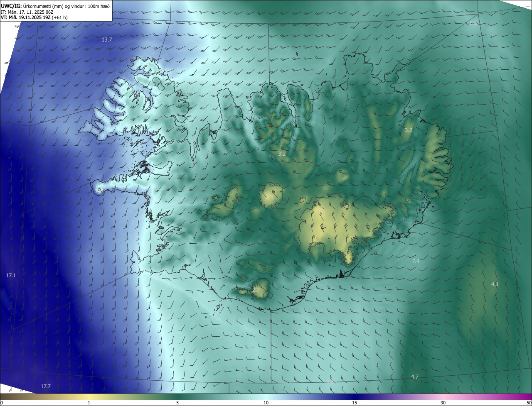Image resolution: width=532 pixels, height=406 pixels.
Task: Click the 7.4 value label off the southeast coast
Action: 416,261
